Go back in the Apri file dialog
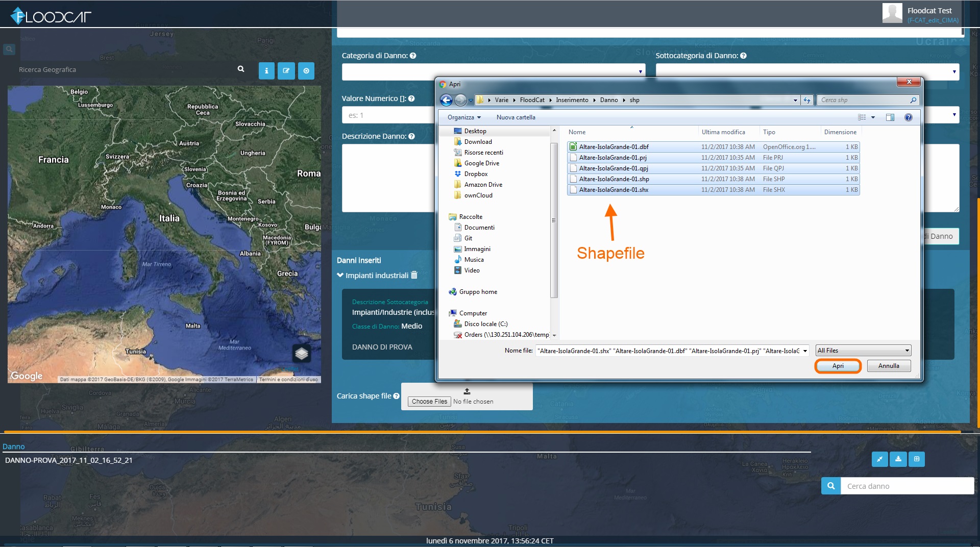This screenshot has height=547, width=980. pos(446,100)
